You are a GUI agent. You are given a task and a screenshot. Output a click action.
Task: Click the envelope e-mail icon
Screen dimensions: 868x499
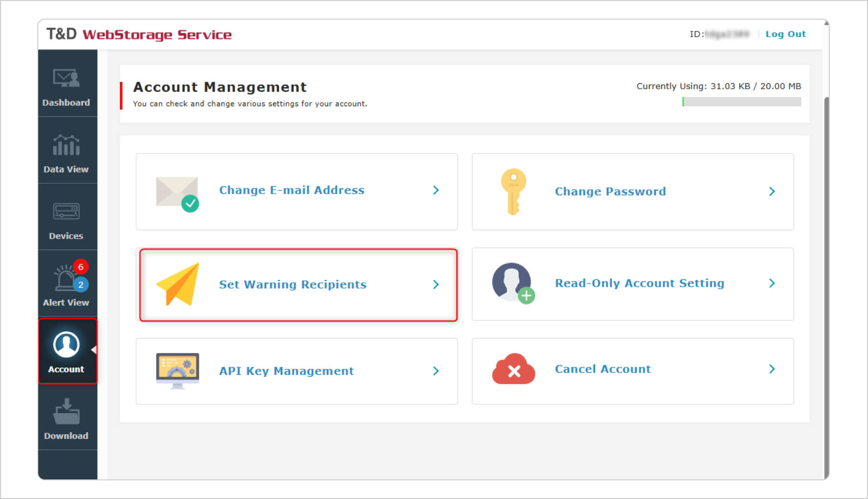pos(178,194)
